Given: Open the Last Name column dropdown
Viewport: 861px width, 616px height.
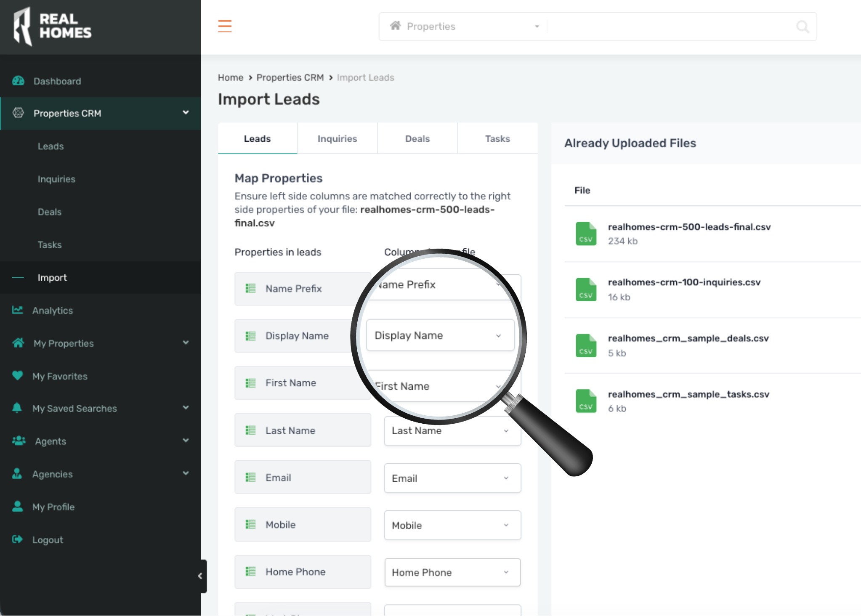Looking at the screenshot, I should [x=452, y=431].
